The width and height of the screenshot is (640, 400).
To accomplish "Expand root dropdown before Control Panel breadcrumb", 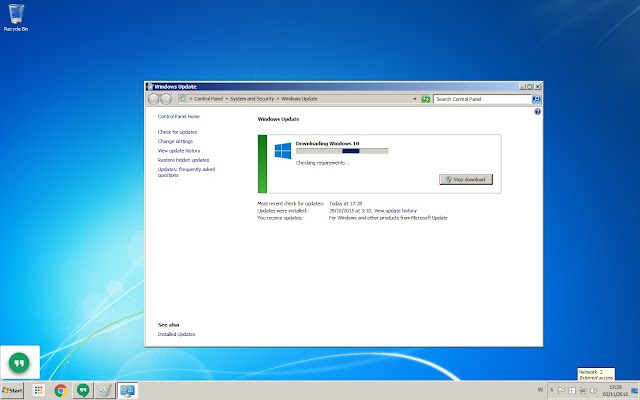I will (191, 99).
